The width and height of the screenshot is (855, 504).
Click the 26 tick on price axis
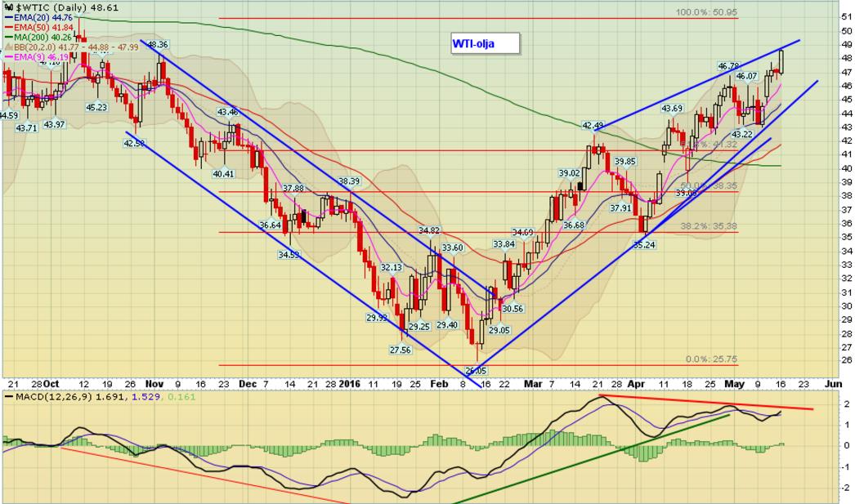pos(847,360)
